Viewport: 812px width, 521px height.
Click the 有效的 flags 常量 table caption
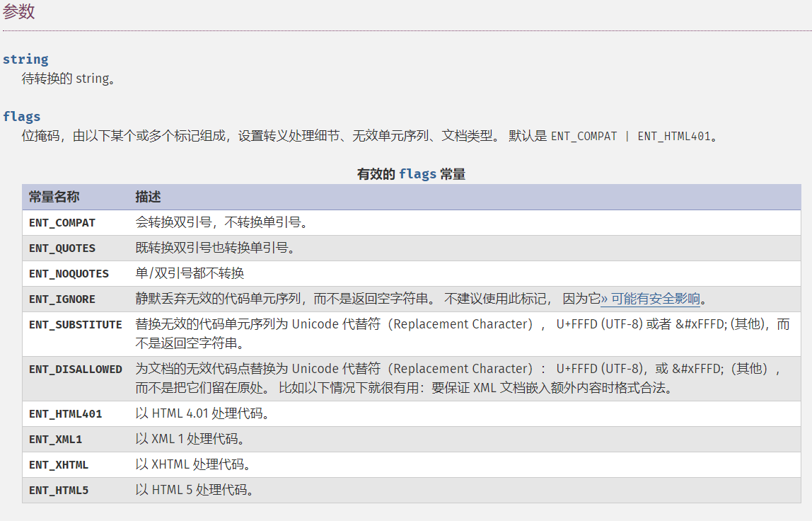point(411,173)
